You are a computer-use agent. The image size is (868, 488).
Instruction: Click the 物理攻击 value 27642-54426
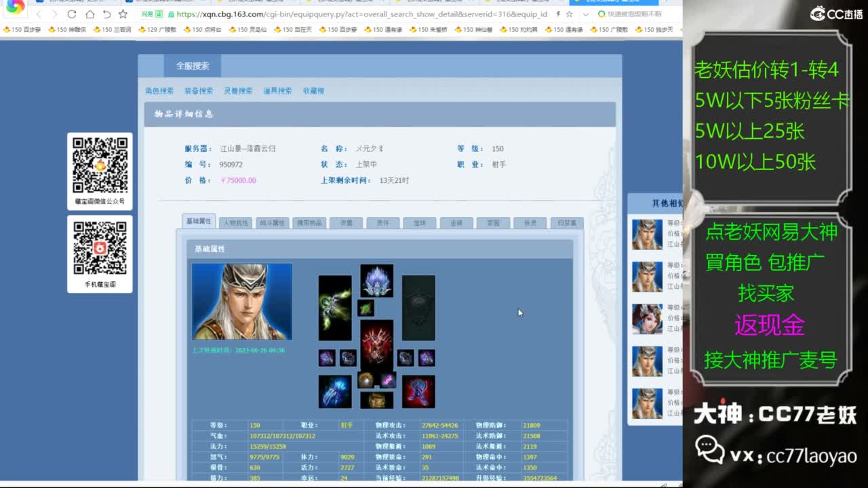click(x=439, y=426)
